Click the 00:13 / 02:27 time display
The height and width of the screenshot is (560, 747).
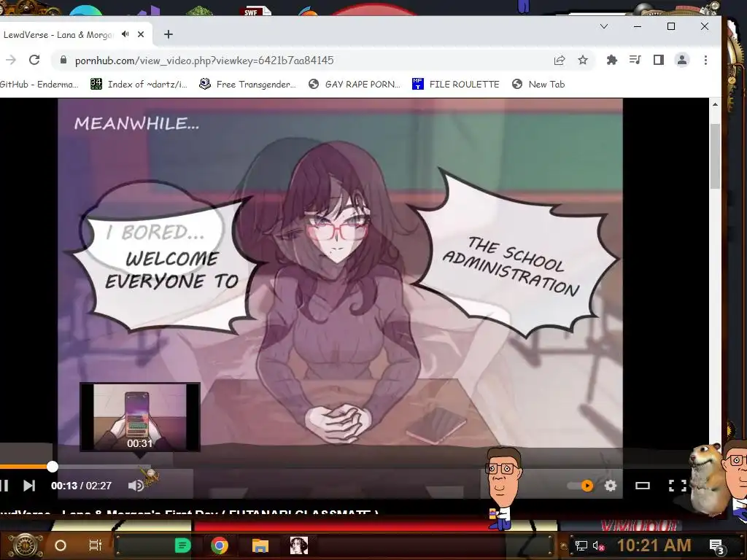[82, 486]
